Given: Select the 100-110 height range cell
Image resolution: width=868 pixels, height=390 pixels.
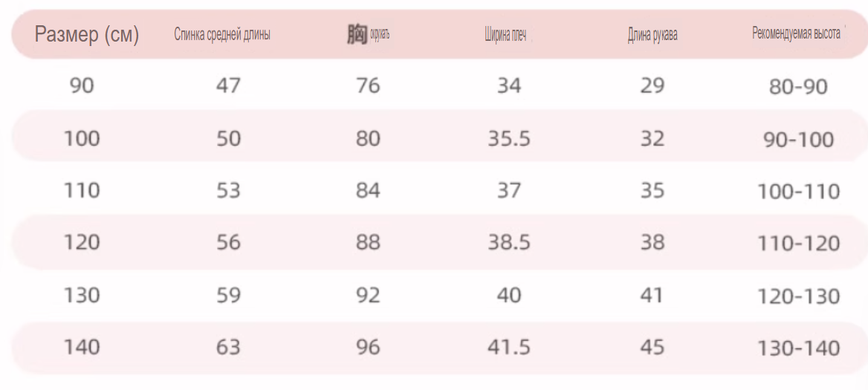Looking at the screenshot, I should pyautogui.click(x=798, y=192).
